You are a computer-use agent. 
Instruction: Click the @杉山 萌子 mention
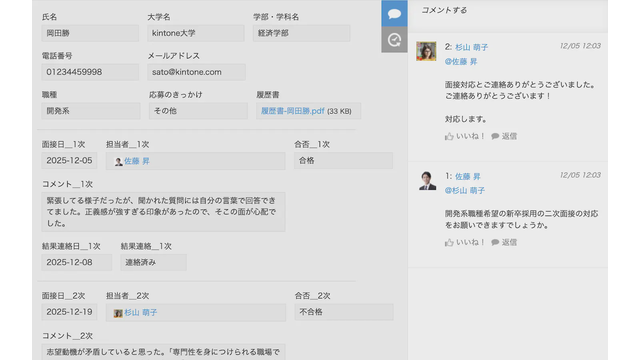pos(464,191)
